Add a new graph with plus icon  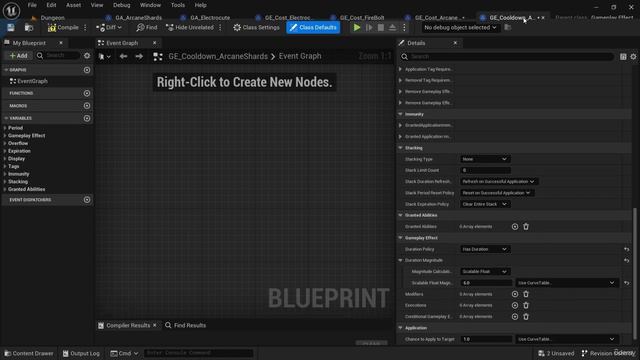click(87, 70)
